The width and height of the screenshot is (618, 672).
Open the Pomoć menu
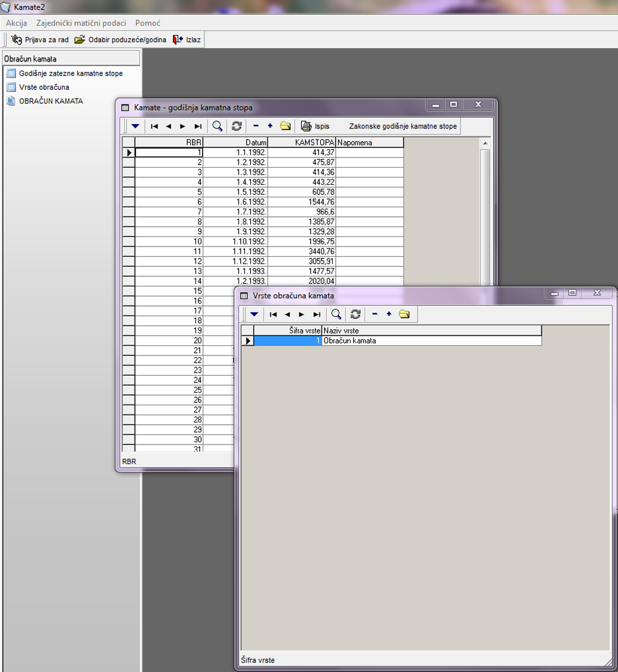(x=148, y=23)
